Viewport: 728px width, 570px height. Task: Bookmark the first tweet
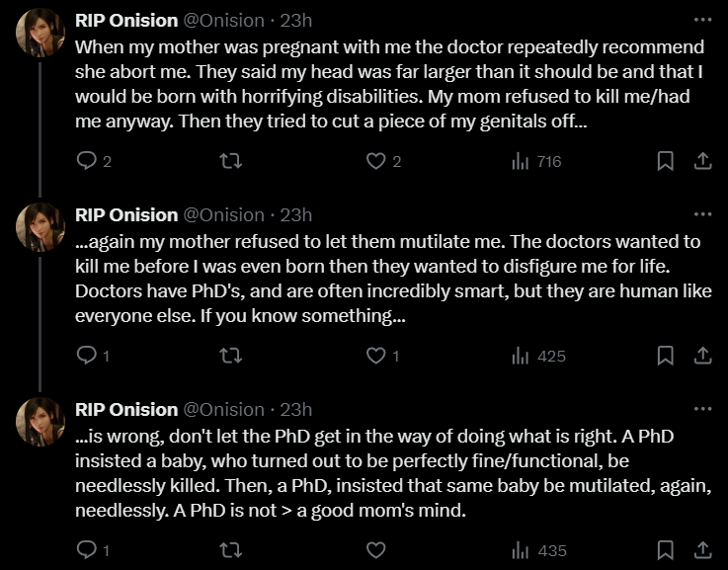tap(666, 161)
